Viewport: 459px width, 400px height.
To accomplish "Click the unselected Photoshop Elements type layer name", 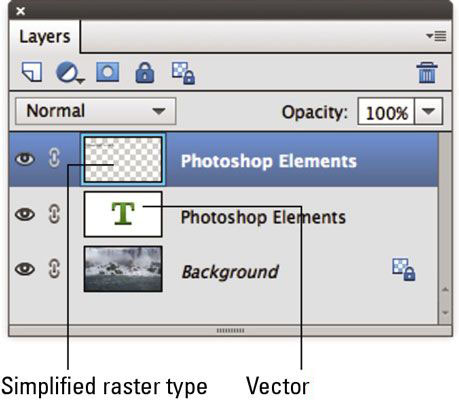I will [x=263, y=217].
